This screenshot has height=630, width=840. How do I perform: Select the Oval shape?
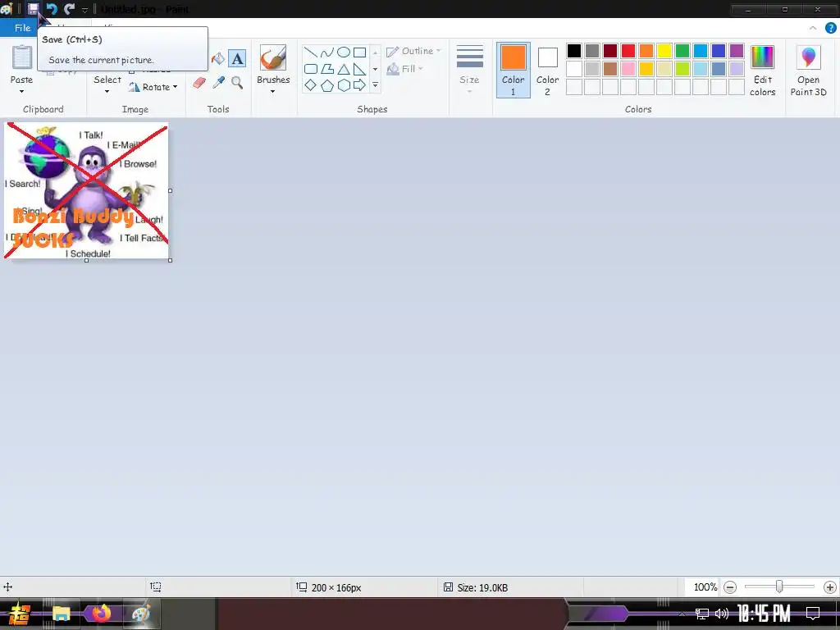[x=344, y=52]
